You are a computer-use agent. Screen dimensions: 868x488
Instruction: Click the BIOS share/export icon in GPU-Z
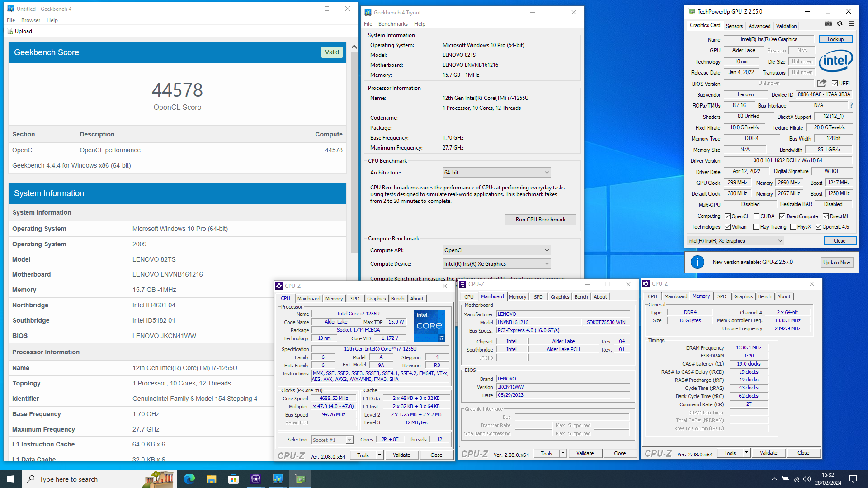tap(821, 83)
